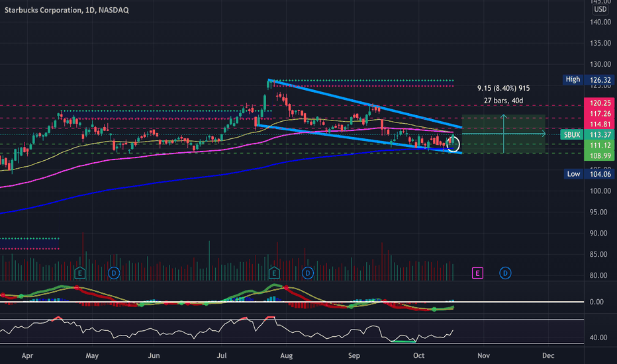Click the 113.37 current price tag

click(x=600, y=134)
